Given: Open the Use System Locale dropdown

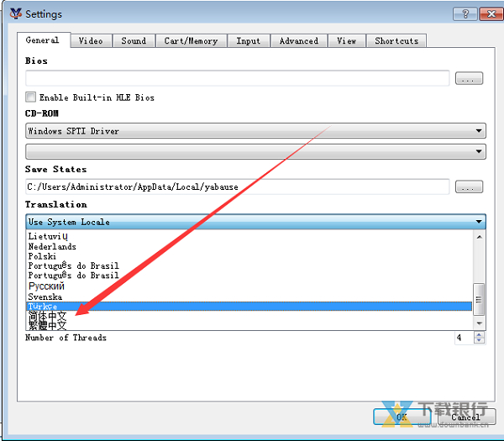Looking at the screenshot, I should coord(255,222).
